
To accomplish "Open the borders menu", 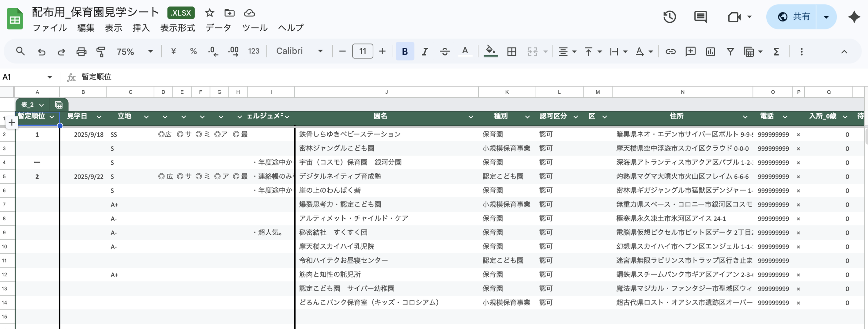I will pos(512,51).
